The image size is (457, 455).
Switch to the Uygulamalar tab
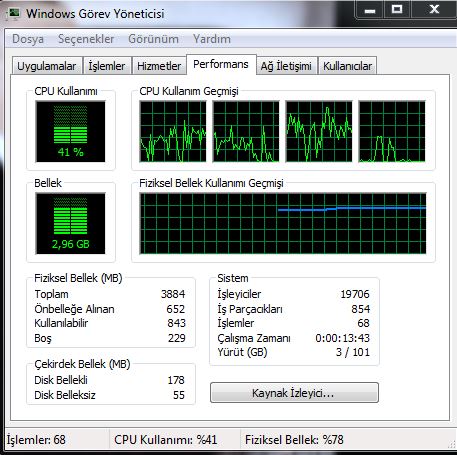click(x=47, y=66)
